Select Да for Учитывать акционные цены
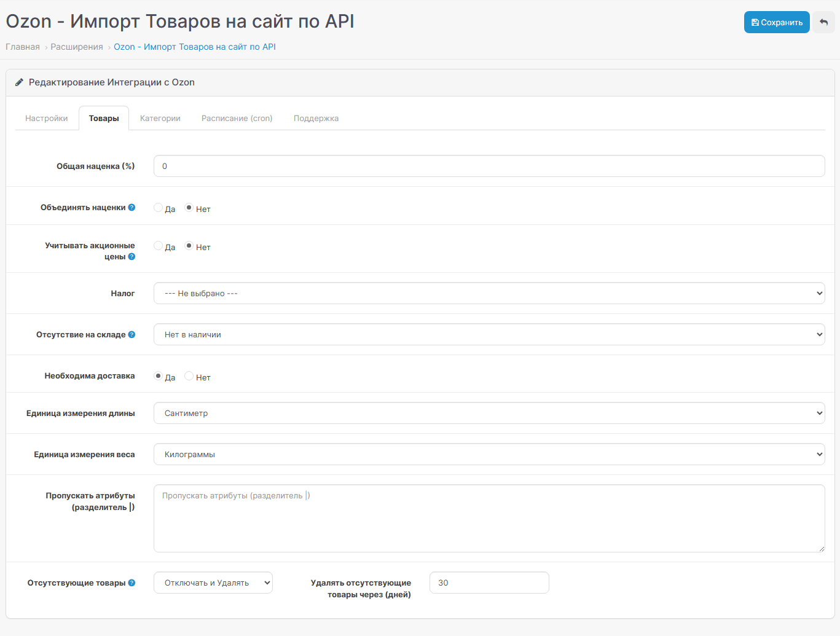Image resolution: width=840 pixels, height=636 pixels. tap(159, 246)
